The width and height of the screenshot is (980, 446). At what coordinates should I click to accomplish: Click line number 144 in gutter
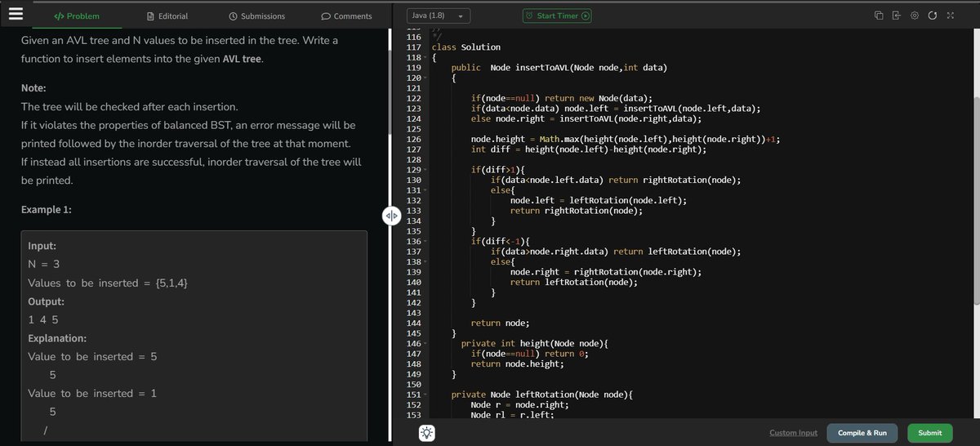tap(412, 323)
